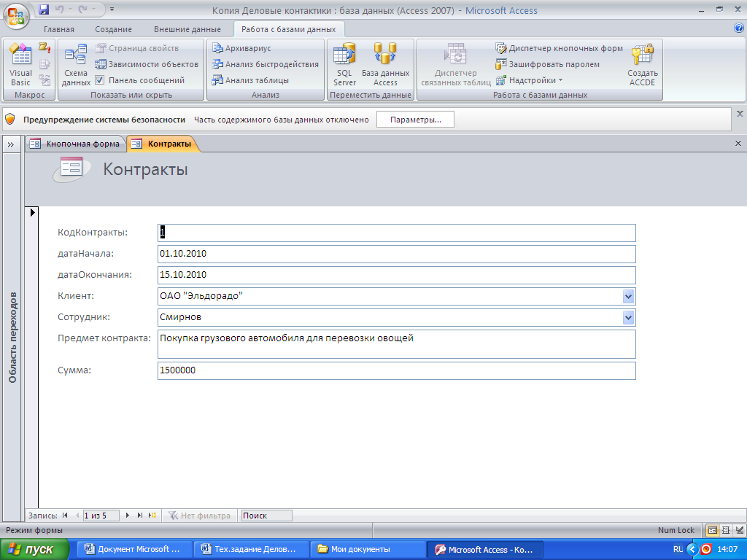Image resolution: width=747 pixels, height=560 pixels.
Task: Close the security warning bar
Action: point(740,113)
